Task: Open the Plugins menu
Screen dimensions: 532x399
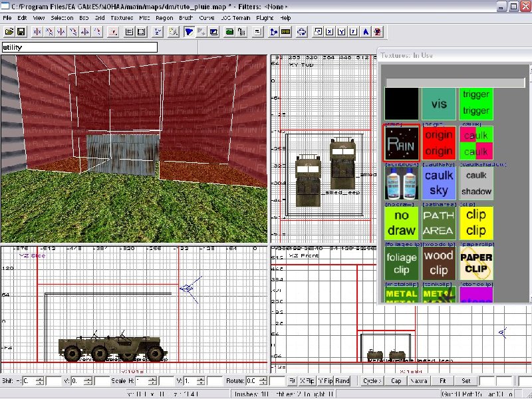Action: tap(265, 18)
